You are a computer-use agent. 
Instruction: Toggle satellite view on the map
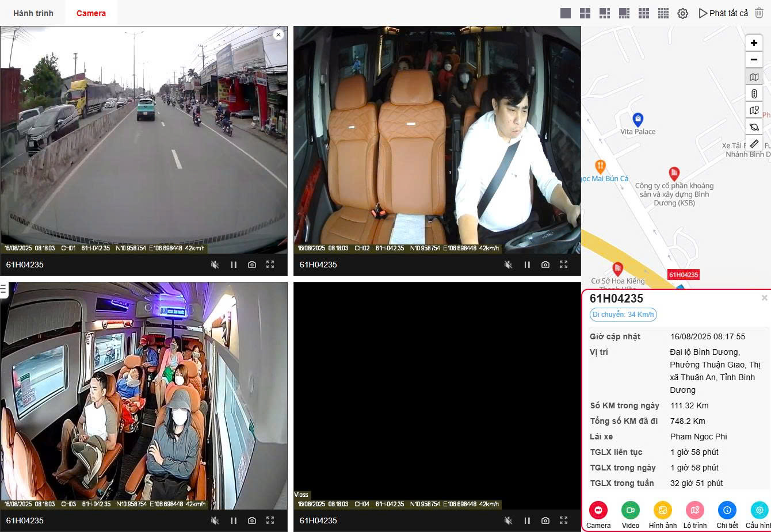pos(754,126)
